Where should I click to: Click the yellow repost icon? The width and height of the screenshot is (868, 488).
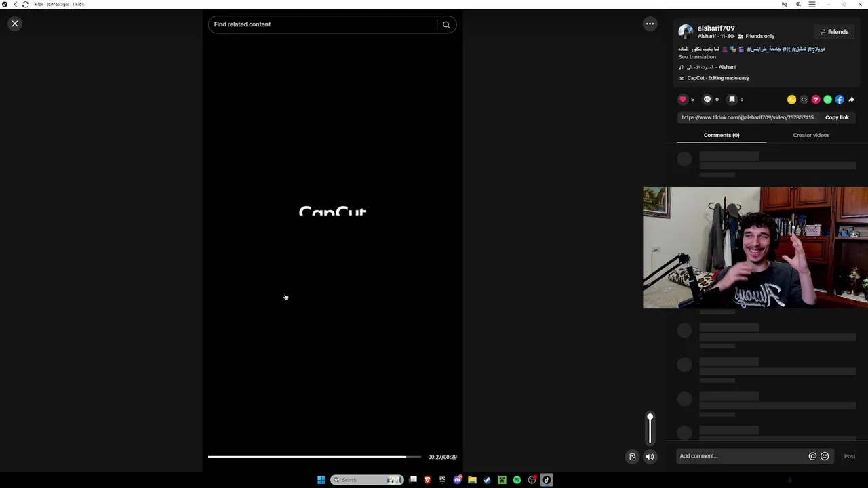click(791, 100)
